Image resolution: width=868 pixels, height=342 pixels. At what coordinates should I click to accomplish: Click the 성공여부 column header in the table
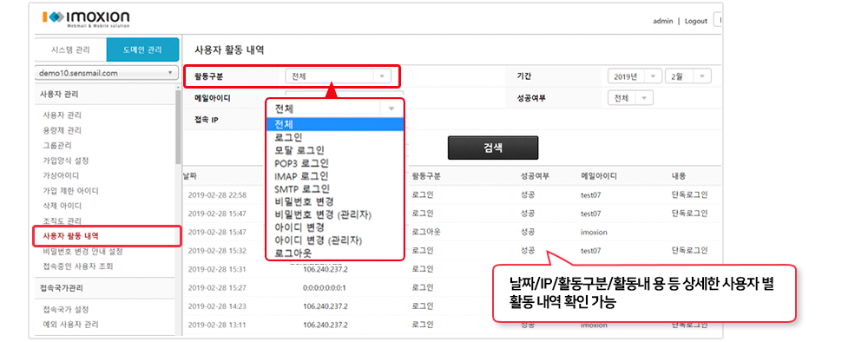[x=535, y=176]
